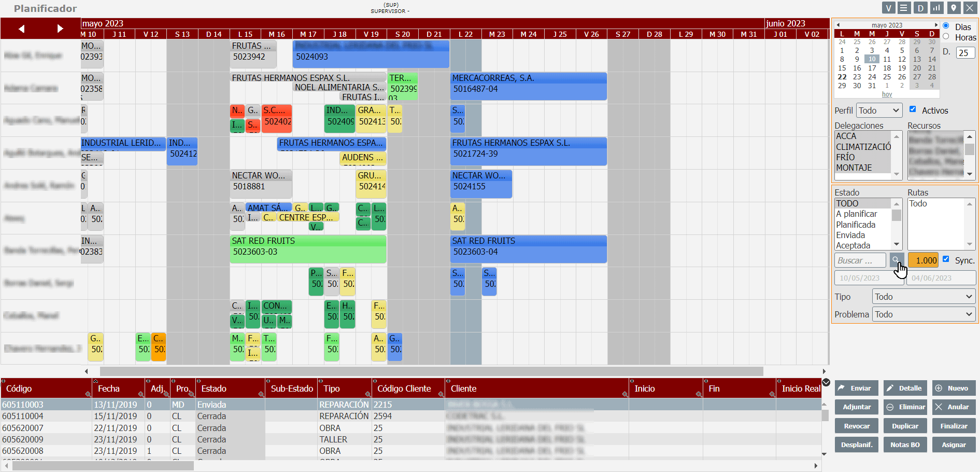Click the V view button in top toolbar

pos(889,8)
